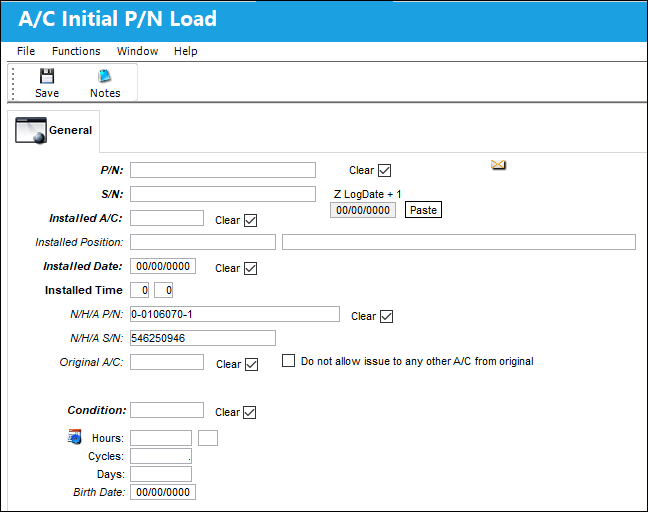Click the Condition input field
Screen dimensions: 648x512
click(x=167, y=410)
